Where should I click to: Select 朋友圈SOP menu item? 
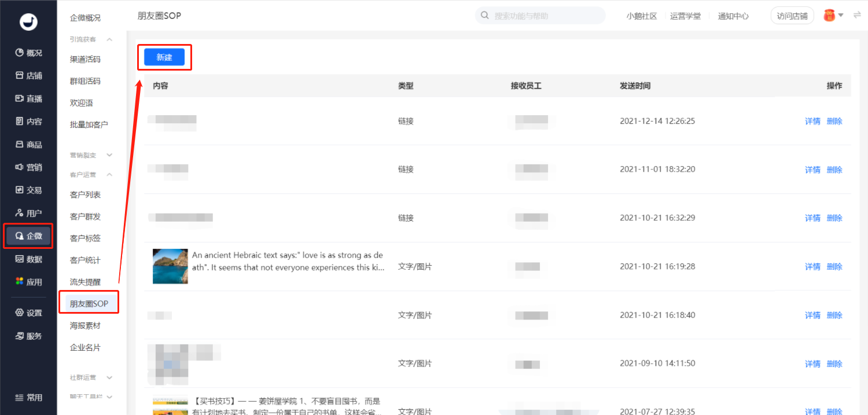pyautogui.click(x=89, y=304)
